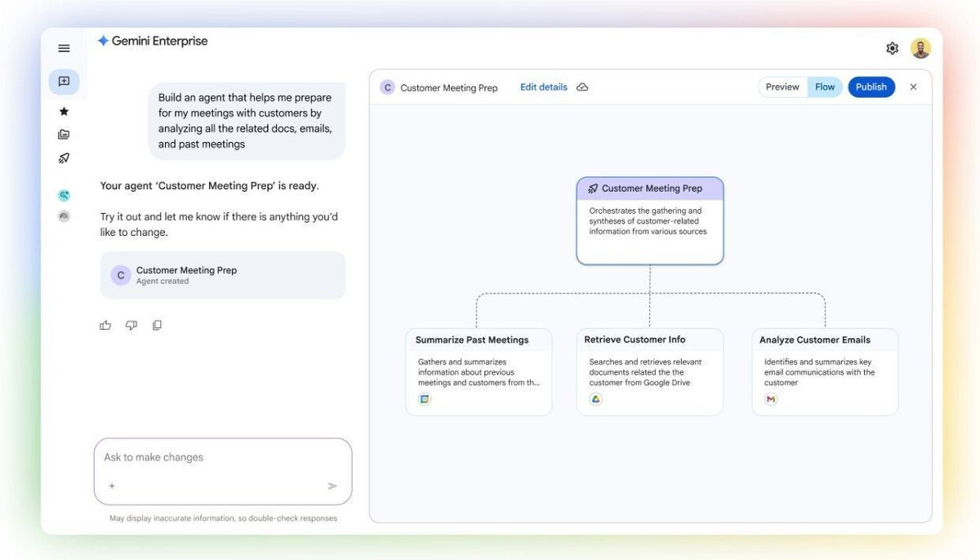Image resolution: width=980 pixels, height=560 pixels.
Task: Click the Google Drive icon in Retrieve Customer Info
Action: coord(596,399)
